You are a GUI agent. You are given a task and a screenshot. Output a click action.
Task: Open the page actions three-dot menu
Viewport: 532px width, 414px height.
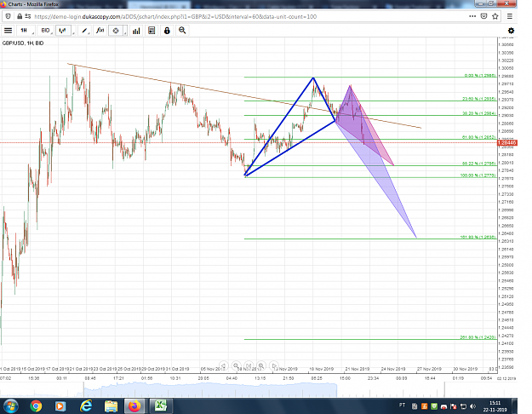(472, 16)
